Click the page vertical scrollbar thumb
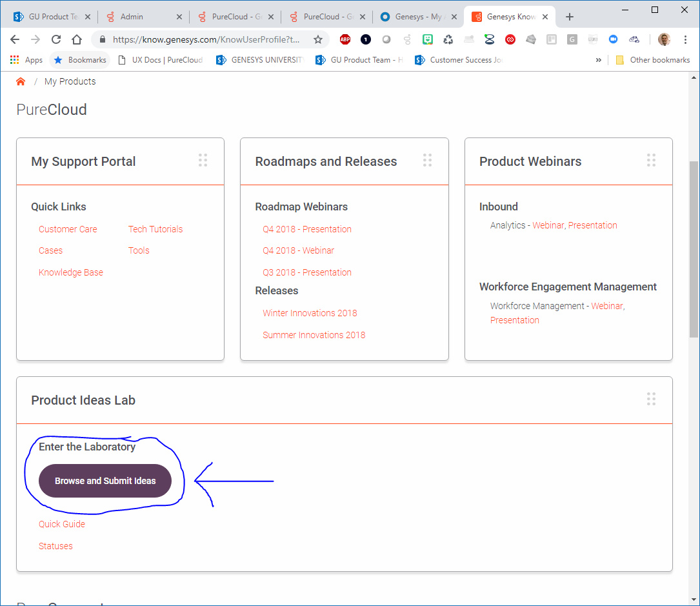This screenshot has height=606, width=700. [694, 249]
